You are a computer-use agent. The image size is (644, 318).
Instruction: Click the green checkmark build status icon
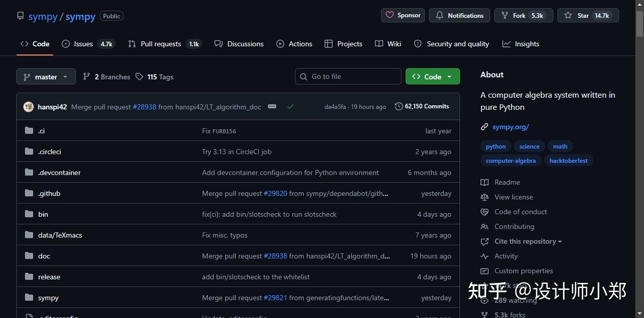pyautogui.click(x=290, y=106)
